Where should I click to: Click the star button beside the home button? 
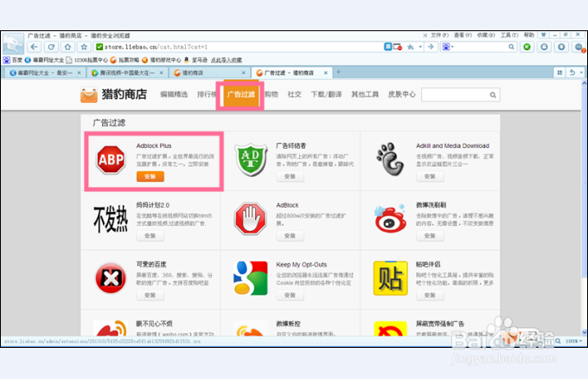click(x=84, y=47)
